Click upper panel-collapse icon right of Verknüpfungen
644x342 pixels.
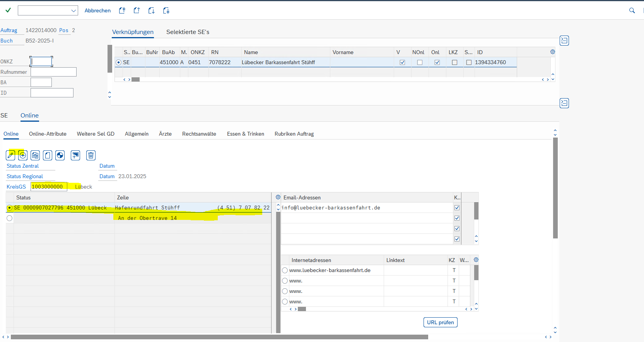click(564, 41)
